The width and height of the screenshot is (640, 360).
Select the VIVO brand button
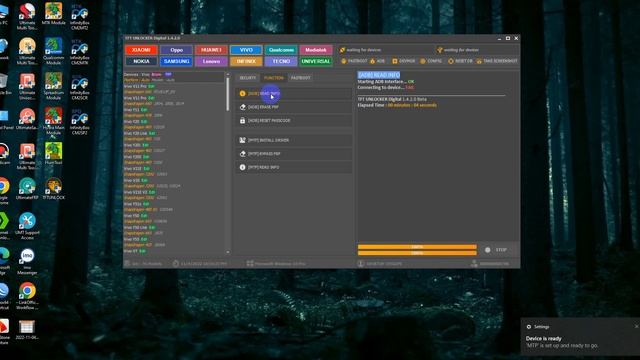246,50
